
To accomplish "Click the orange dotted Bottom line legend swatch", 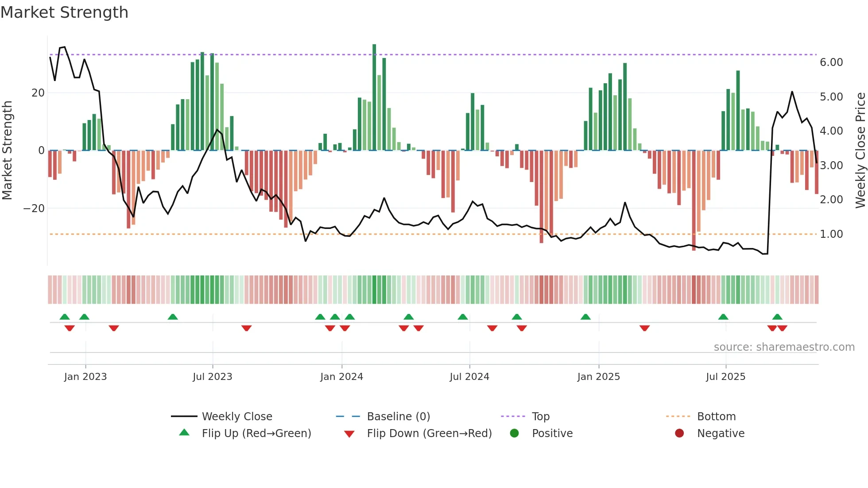I will pos(678,416).
